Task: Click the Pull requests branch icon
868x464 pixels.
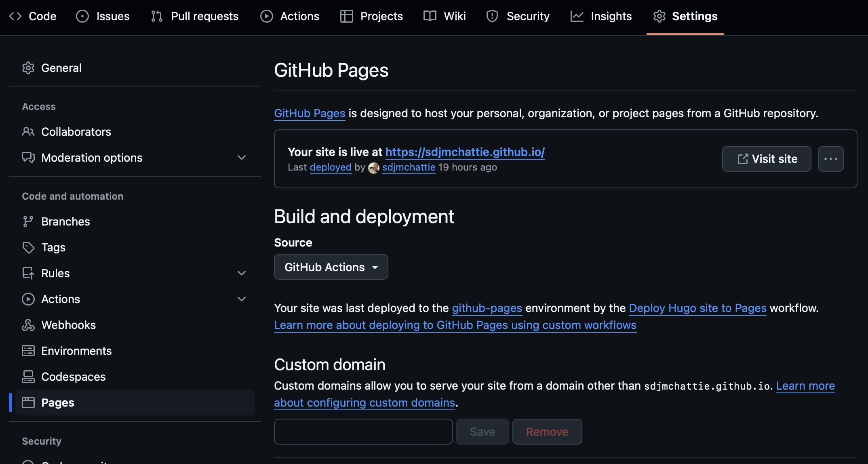Action: point(157,16)
